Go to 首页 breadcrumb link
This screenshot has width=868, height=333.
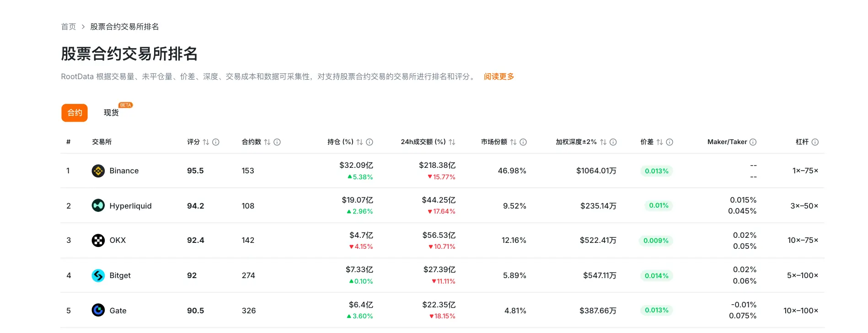(69, 27)
